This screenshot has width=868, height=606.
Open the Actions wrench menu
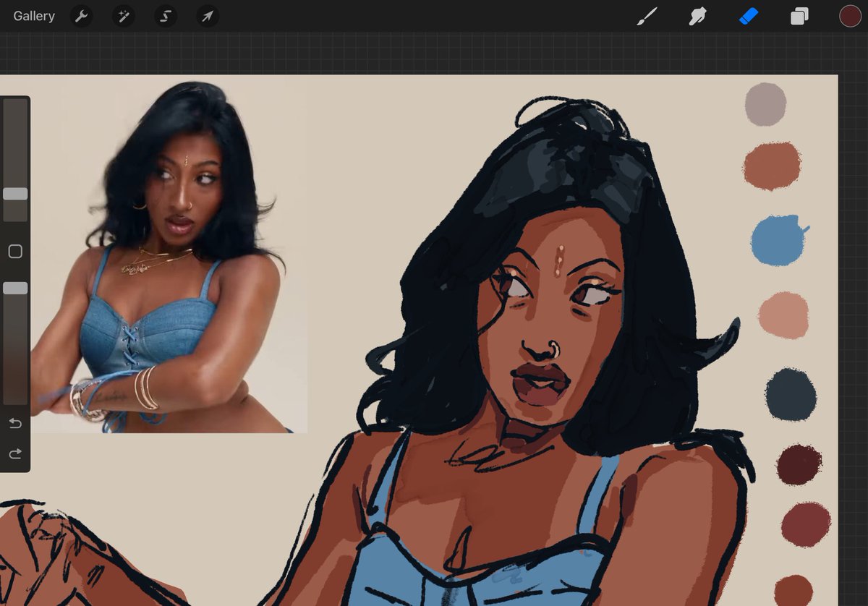[81, 16]
